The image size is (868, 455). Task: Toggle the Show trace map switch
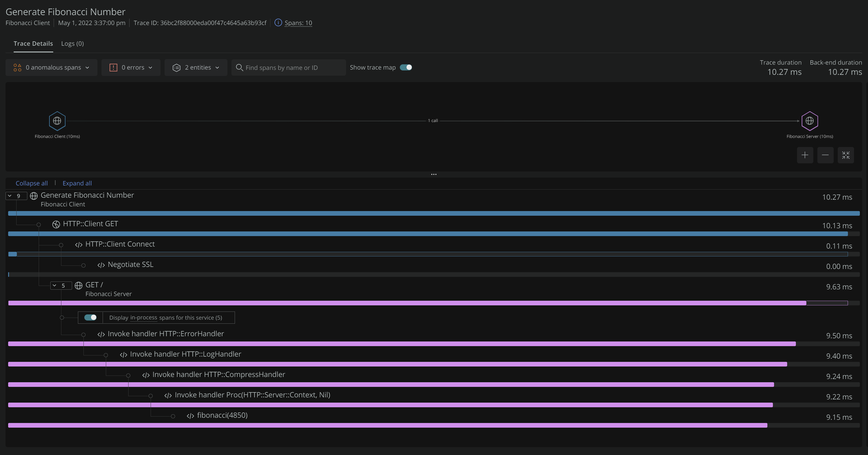(x=406, y=68)
